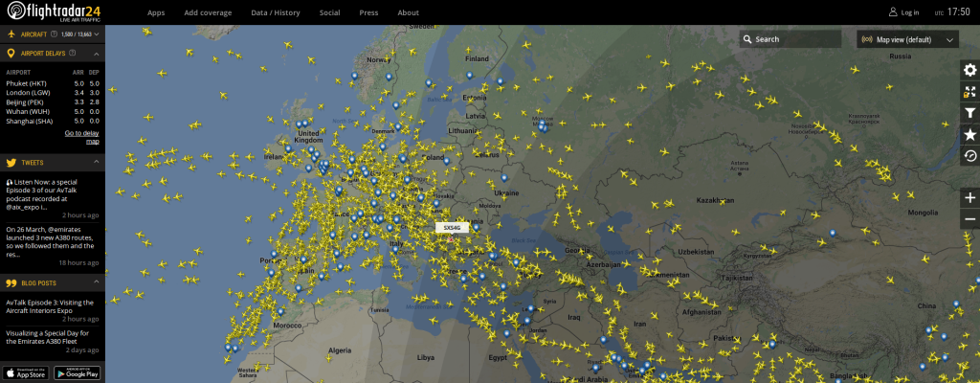Toggle fullscreen map view icon
Screen dimensions: 980x383
(x=970, y=92)
